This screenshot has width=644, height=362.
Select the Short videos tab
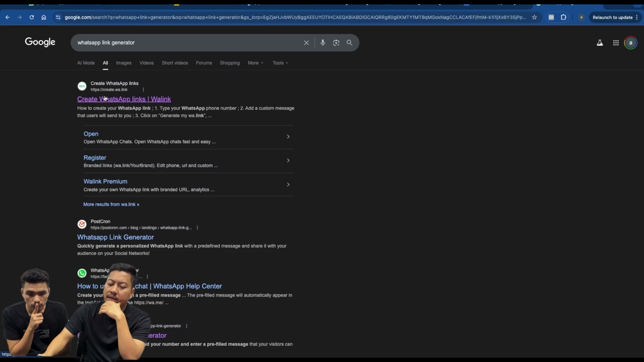click(x=175, y=63)
